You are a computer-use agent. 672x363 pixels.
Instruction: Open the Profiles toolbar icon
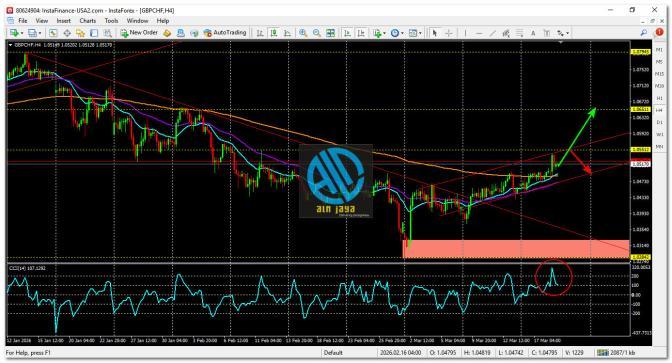coord(32,33)
